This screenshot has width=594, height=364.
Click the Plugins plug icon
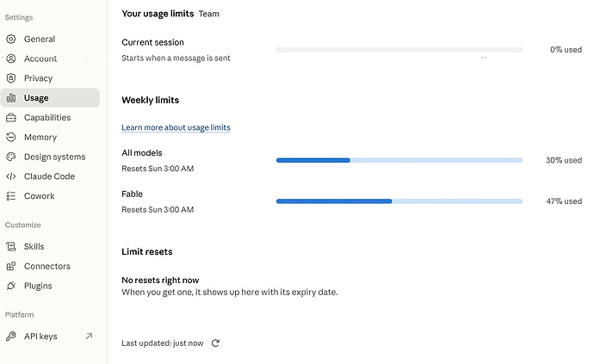tap(11, 286)
